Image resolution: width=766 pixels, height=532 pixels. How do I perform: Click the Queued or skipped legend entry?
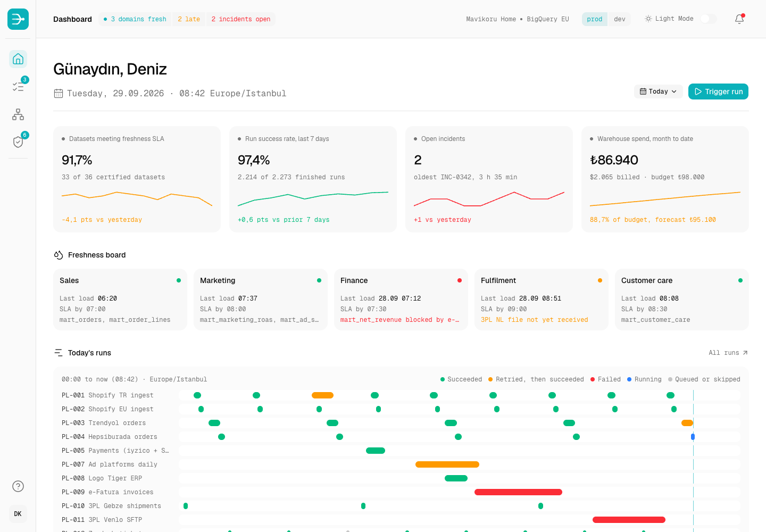click(x=704, y=379)
